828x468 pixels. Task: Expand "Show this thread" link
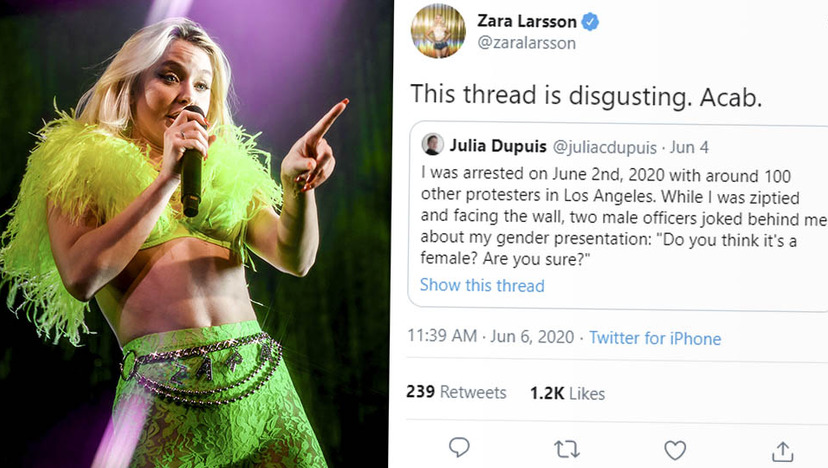tap(482, 285)
